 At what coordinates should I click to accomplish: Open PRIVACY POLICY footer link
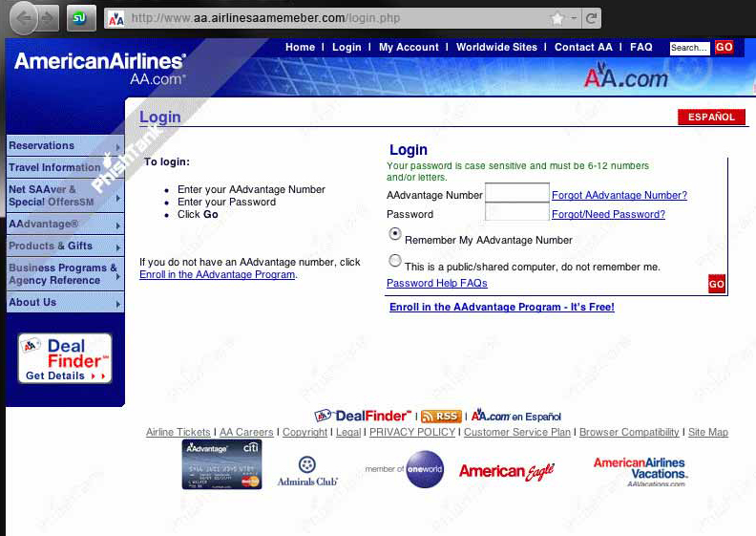point(412,432)
